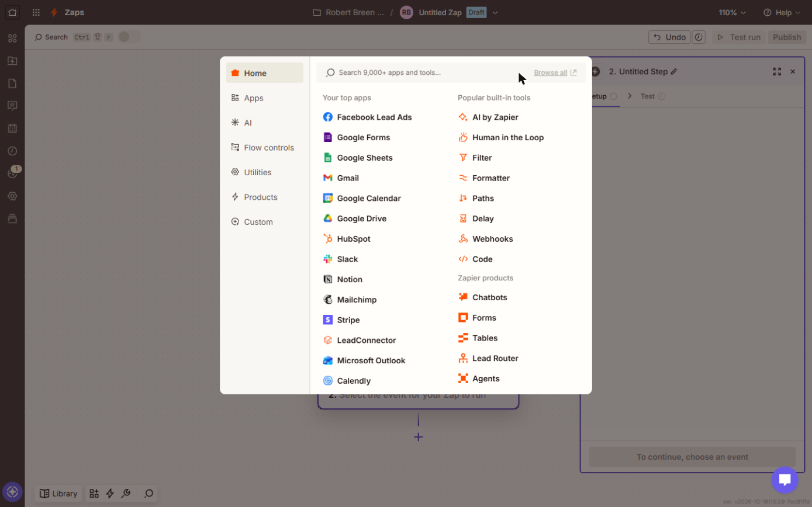
Task: Choose the Google Calendar icon
Action: point(328,198)
